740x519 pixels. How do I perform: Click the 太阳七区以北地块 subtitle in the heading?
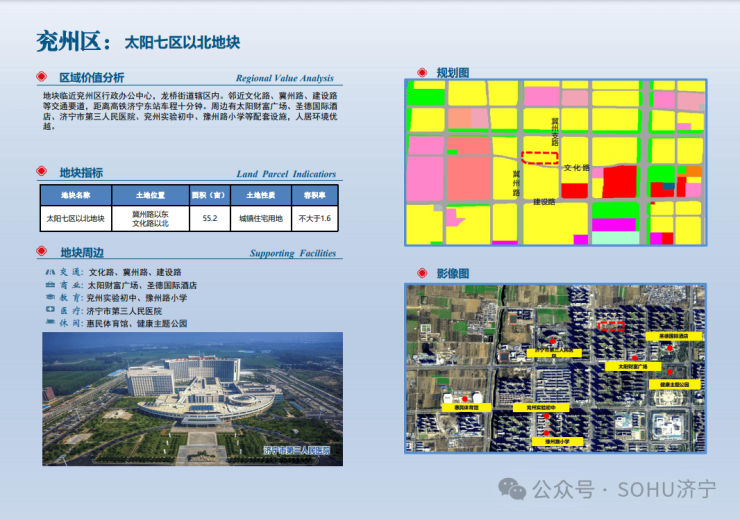click(x=182, y=42)
